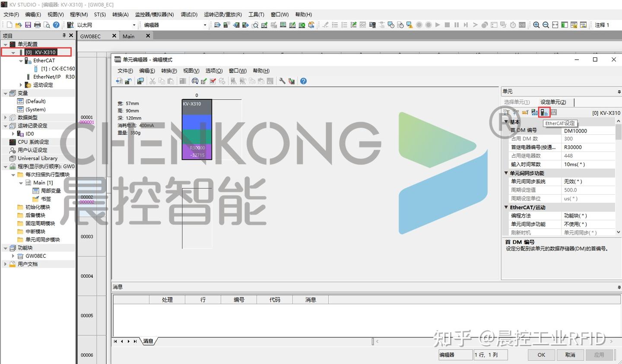Click the scissors Cut icon in unit editor

pyautogui.click(x=152, y=81)
